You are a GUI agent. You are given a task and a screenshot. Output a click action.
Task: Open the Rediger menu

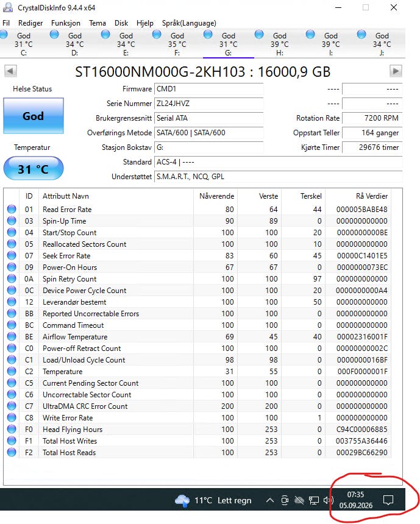point(30,23)
